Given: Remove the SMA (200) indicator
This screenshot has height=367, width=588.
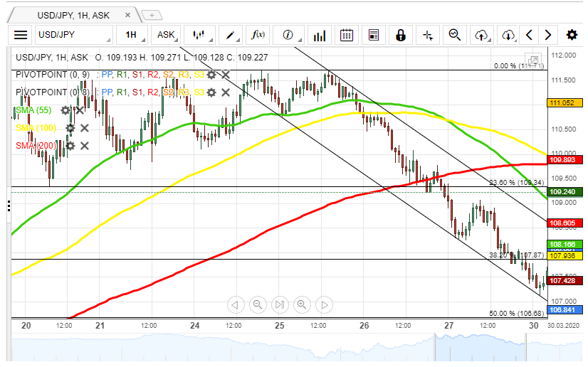Looking at the screenshot, I should click(x=84, y=146).
